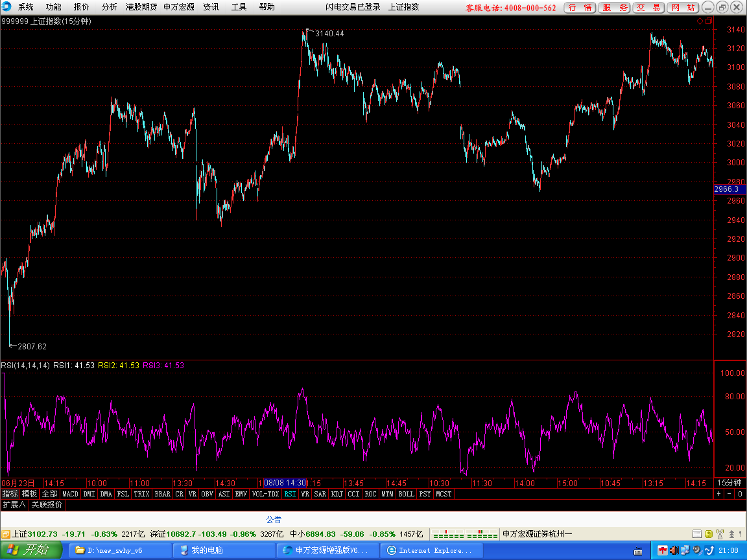The width and height of the screenshot is (747, 560).
Task: Click the red diamond icon above the chart
Action: coord(700,21)
